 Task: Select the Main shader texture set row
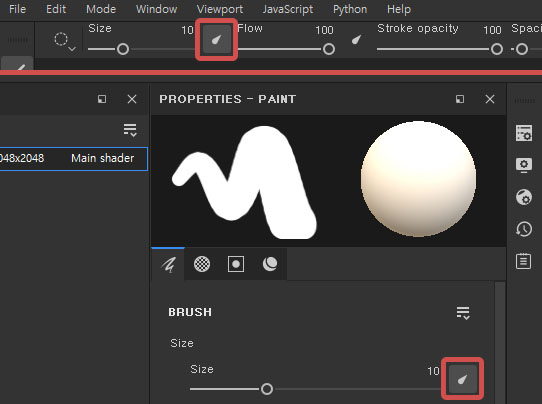[73, 159]
